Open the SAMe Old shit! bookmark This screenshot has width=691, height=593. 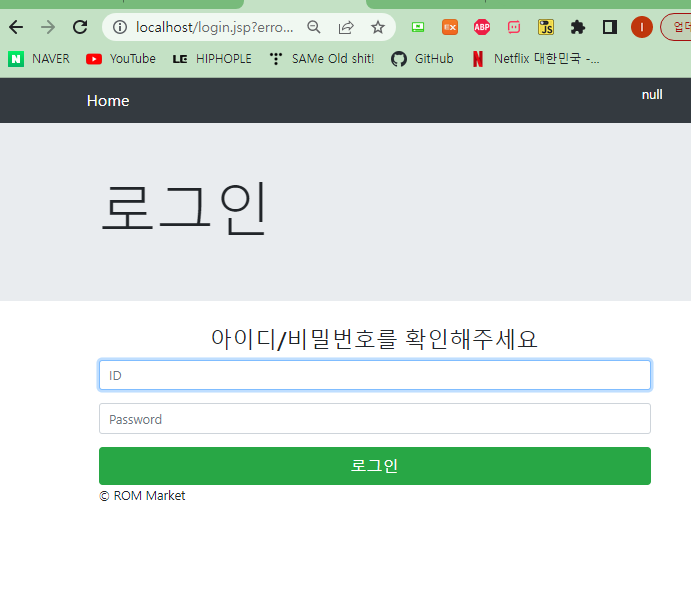(322, 59)
